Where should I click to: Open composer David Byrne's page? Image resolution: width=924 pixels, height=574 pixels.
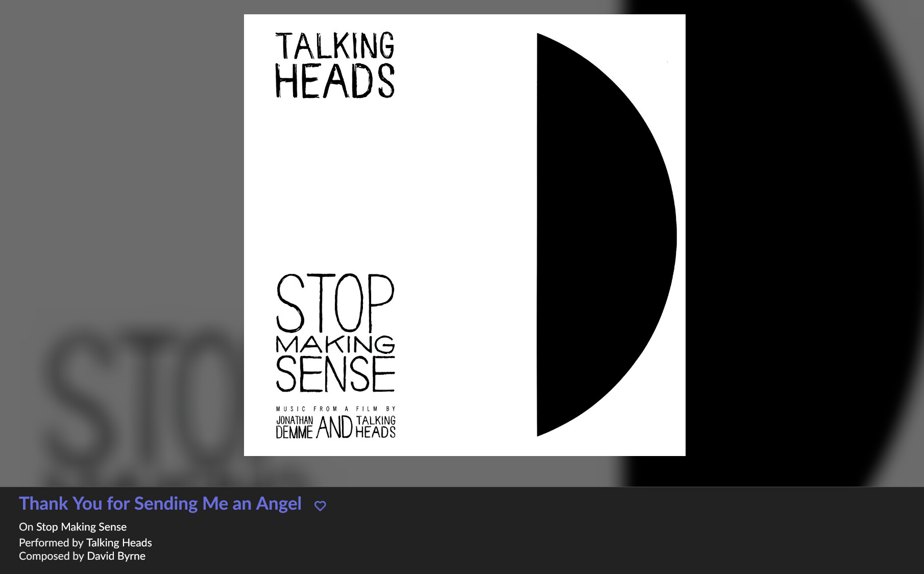pyautogui.click(x=116, y=556)
